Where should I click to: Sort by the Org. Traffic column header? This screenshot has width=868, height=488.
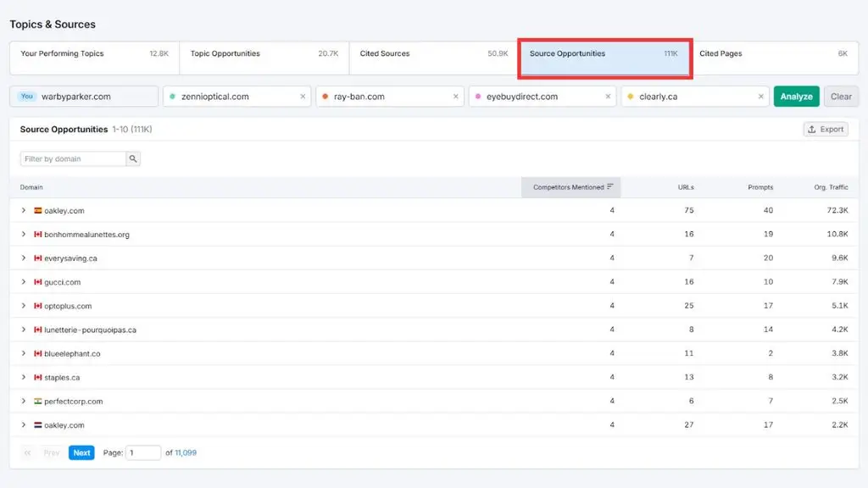831,187
